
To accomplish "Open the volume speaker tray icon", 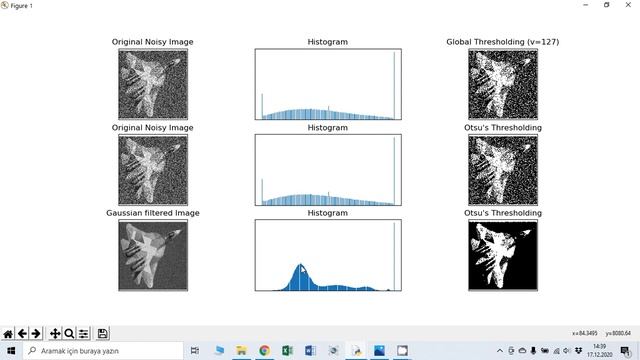I will click(x=567, y=351).
